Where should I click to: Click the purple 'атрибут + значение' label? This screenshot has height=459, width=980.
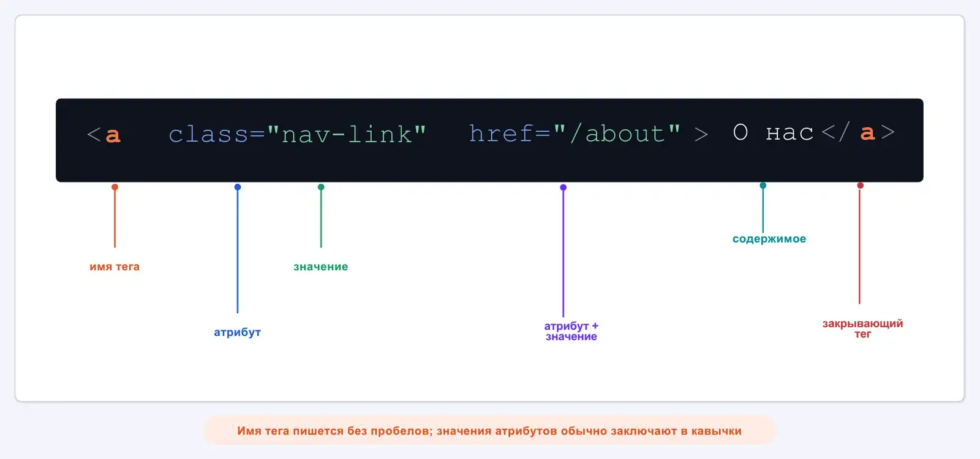tap(571, 331)
